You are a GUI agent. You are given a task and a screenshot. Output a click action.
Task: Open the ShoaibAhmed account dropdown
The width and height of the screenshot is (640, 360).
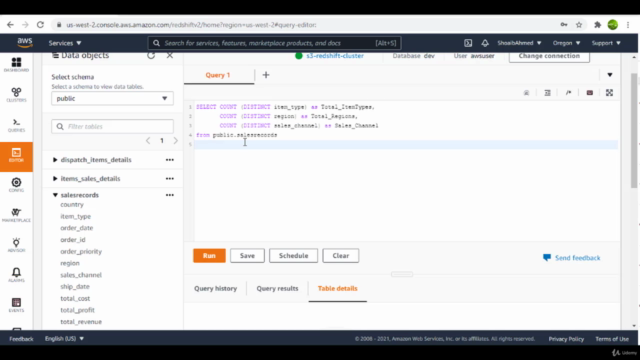click(x=519, y=43)
